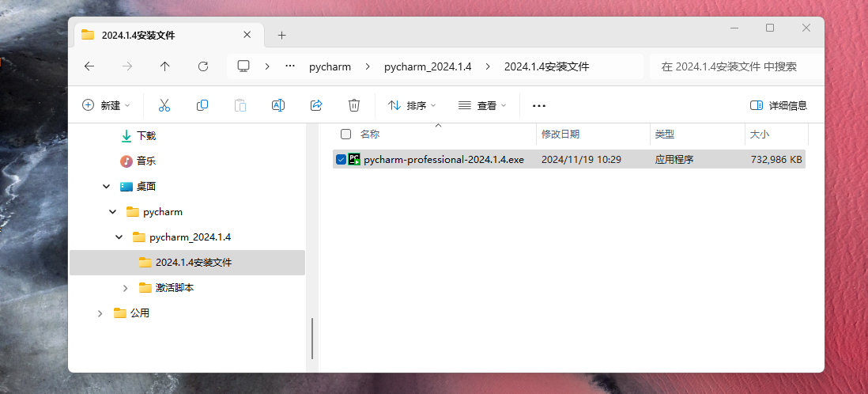Refresh the current folder view
The width and height of the screenshot is (868, 394).
click(203, 66)
